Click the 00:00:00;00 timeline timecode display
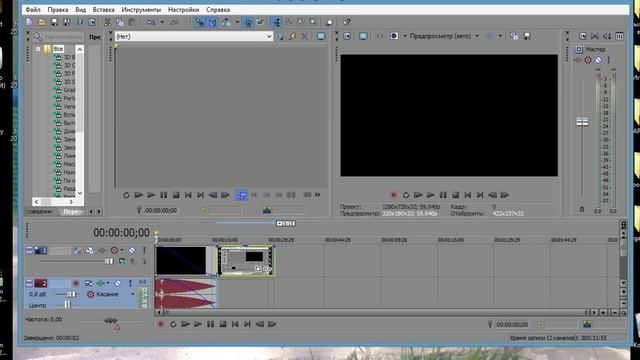 (121, 233)
